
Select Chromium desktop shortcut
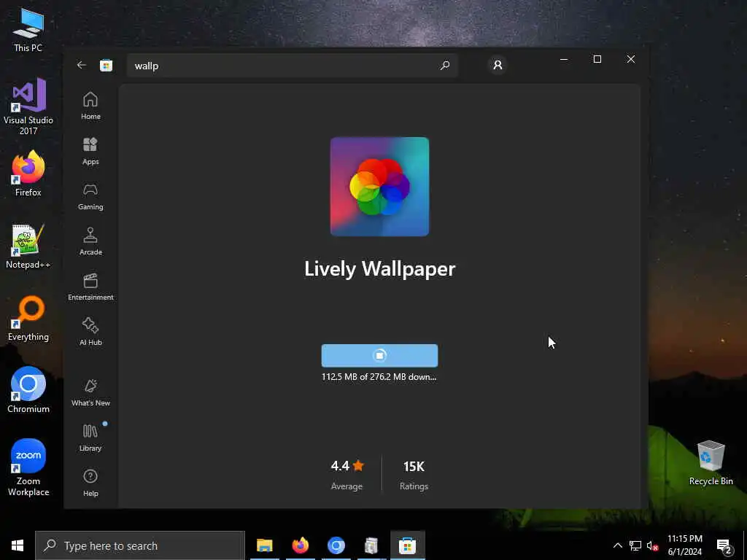(28, 390)
